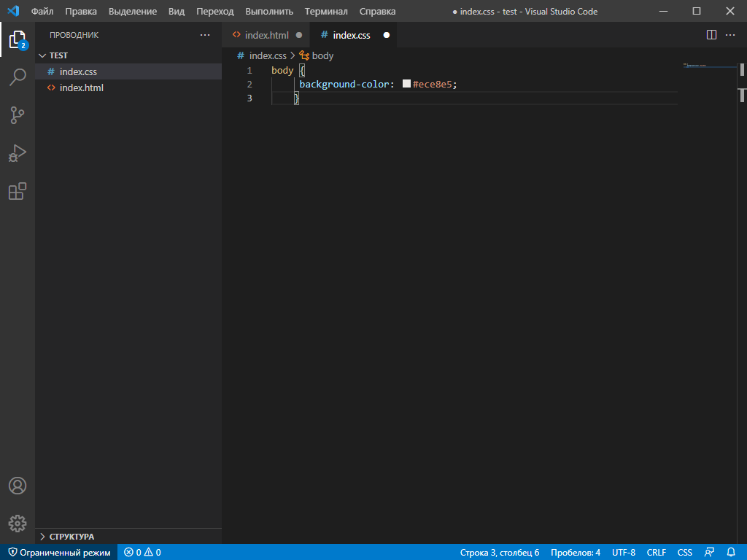Open index.html from the file explorer
Image resolution: width=747 pixels, height=560 pixels.
point(128,87)
